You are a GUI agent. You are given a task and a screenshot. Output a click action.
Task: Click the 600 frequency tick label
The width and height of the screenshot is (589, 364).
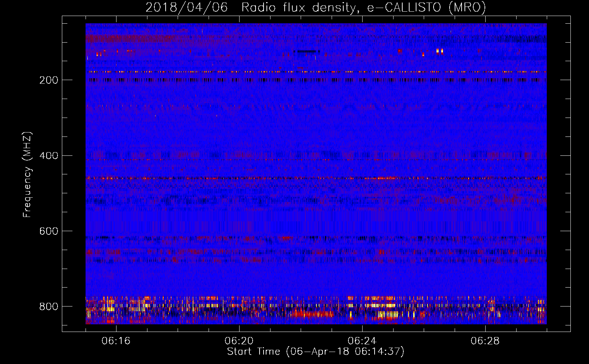click(x=49, y=232)
